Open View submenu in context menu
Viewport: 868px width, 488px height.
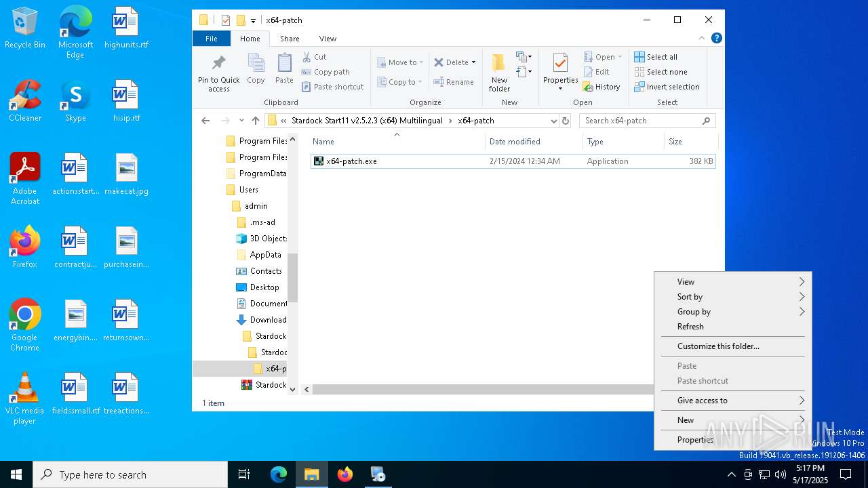tap(733, 282)
